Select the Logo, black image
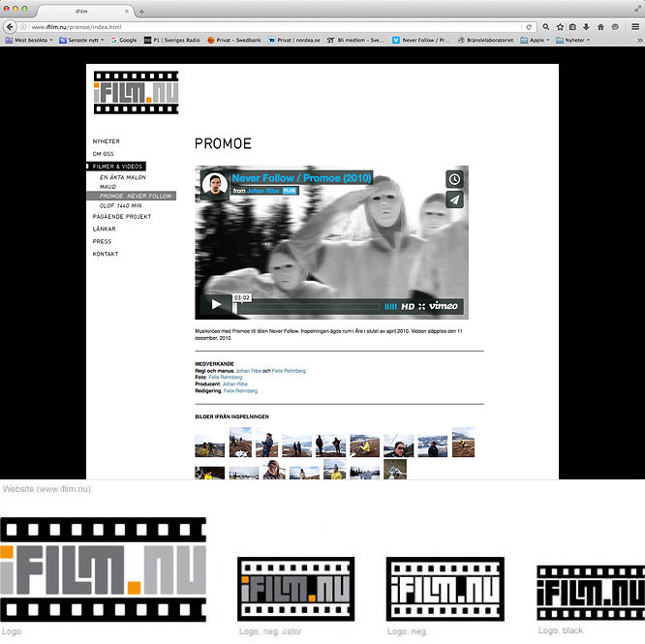The width and height of the screenshot is (645, 644). tap(591, 593)
